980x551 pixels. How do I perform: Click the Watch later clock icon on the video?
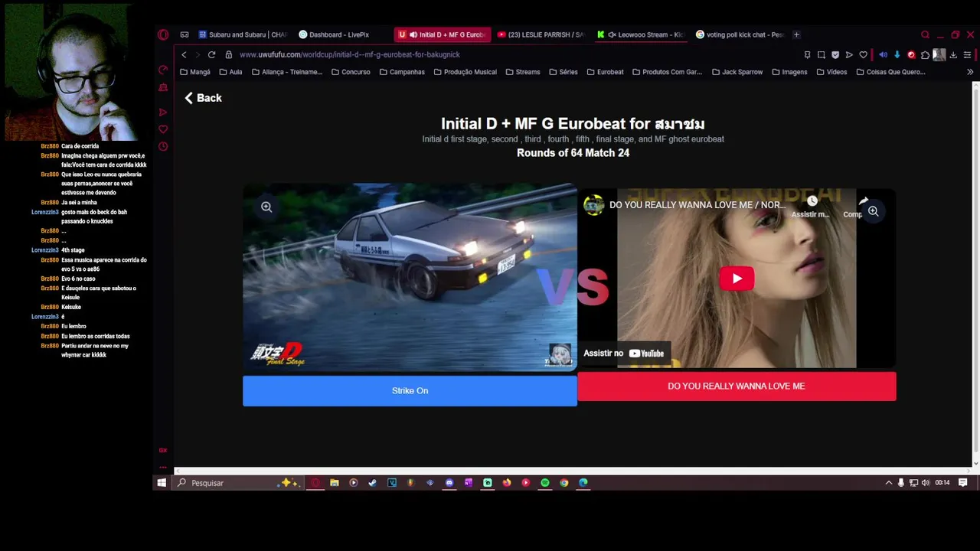(x=812, y=203)
